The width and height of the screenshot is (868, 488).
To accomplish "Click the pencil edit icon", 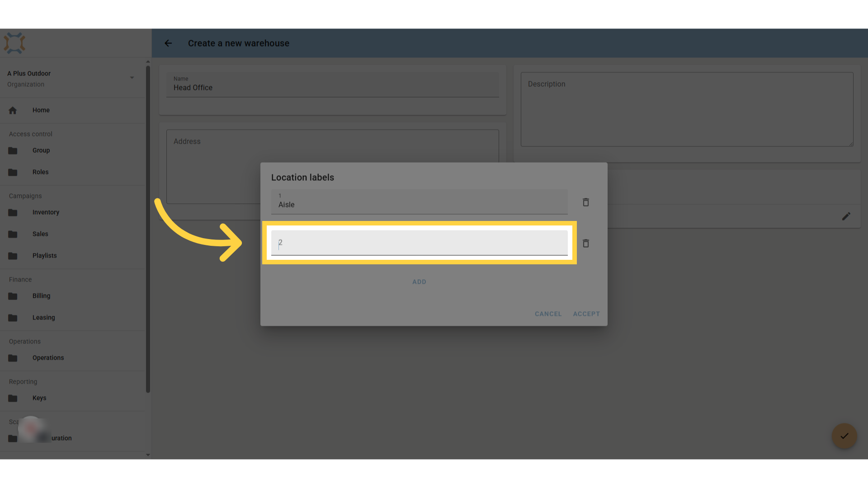I will 846,216.
